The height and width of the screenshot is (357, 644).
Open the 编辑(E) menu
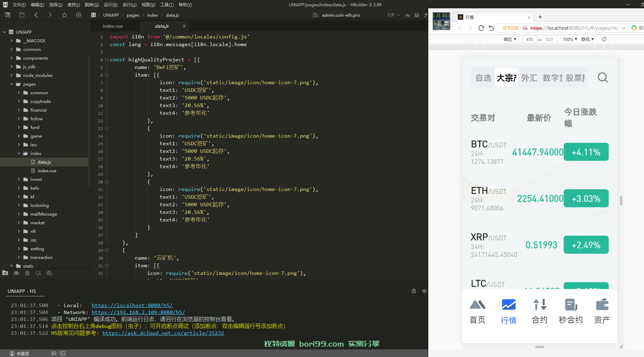click(x=37, y=5)
